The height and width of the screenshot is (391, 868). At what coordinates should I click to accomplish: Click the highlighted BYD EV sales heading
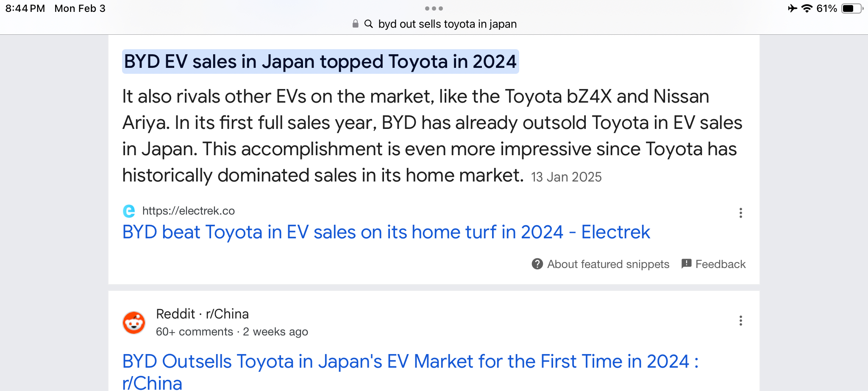coord(320,62)
